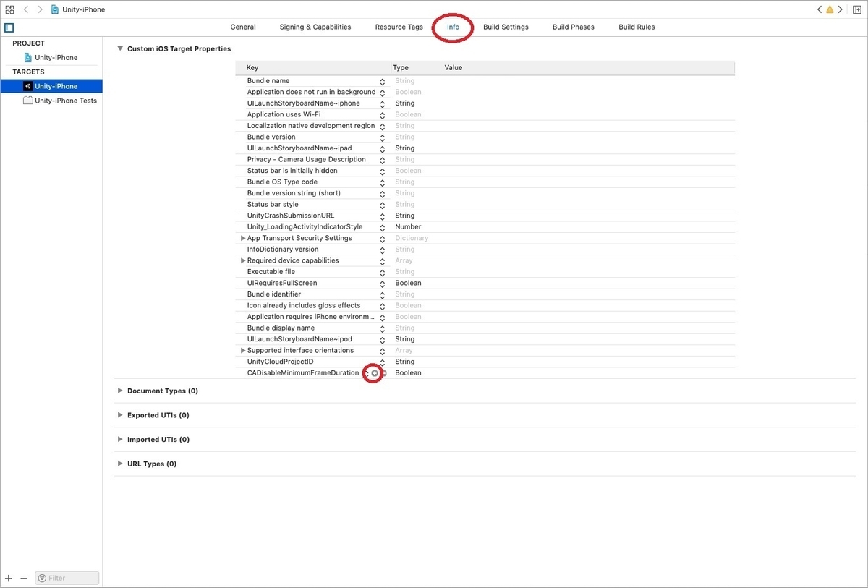The width and height of the screenshot is (868, 588).
Task: Select the Status bar is initially hidden row
Action: 485,171
